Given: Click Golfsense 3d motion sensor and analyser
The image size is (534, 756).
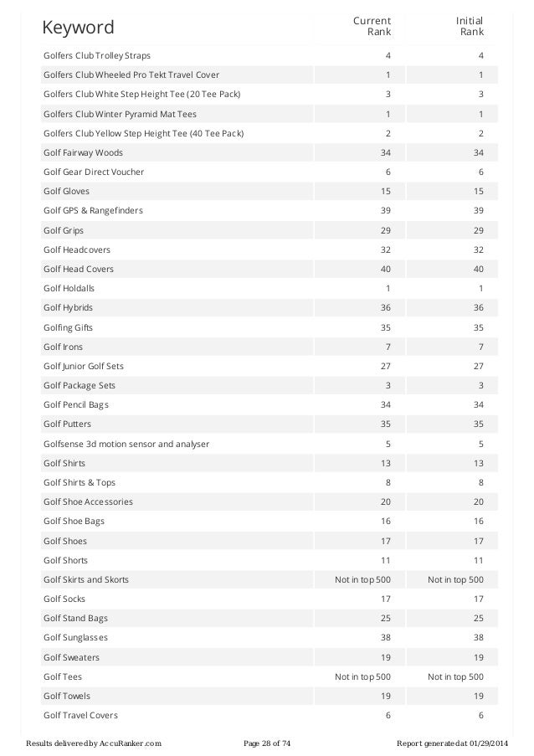Looking at the screenshot, I should 126,444.
